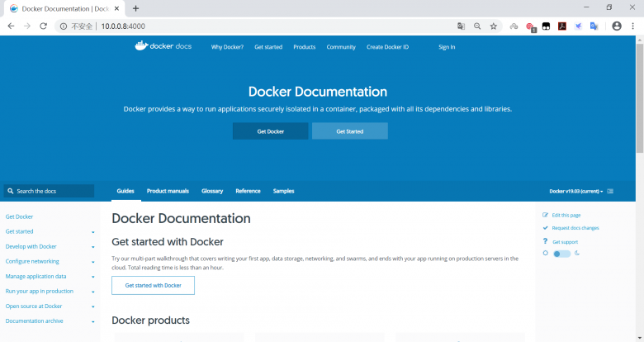Click the cloud extension icon

(x=514, y=26)
